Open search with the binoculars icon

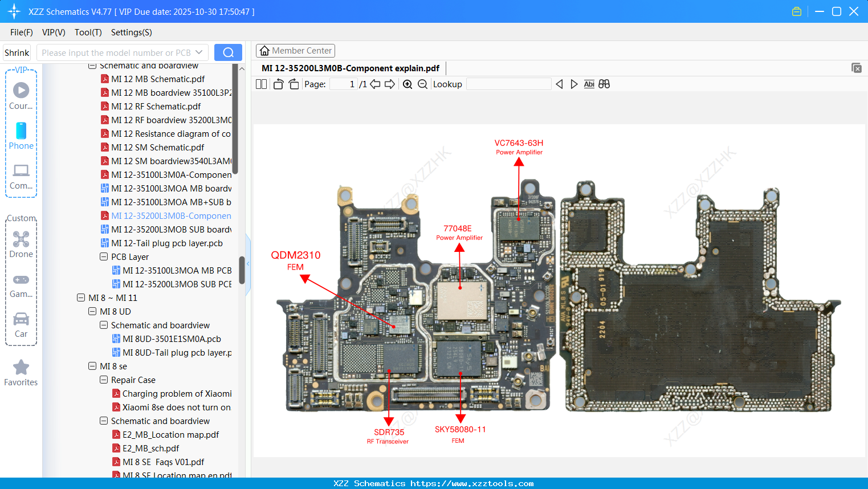[604, 84]
